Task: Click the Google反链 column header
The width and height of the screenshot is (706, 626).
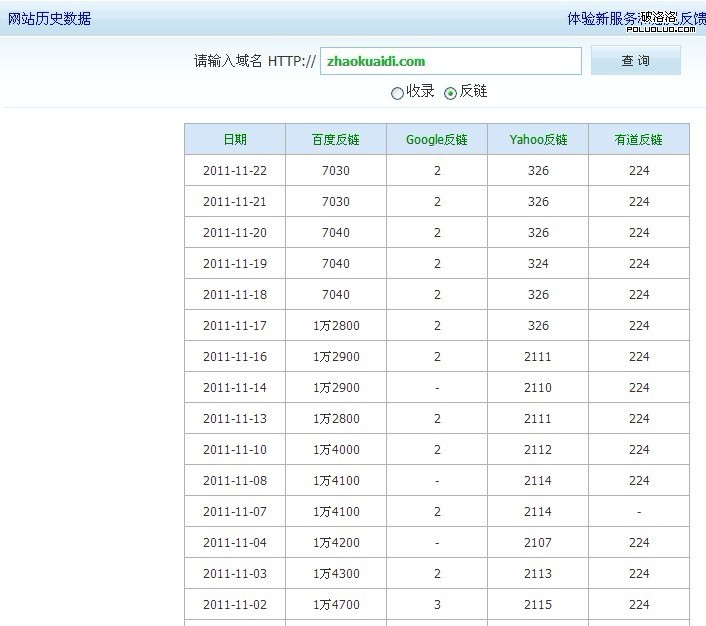Action: tap(437, 140)
